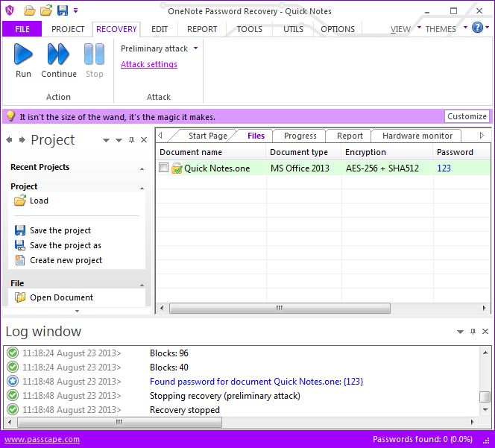The width and height of the screenshot is (495, 448).
Task: Close the Project panel
Action: coord(144,140)
